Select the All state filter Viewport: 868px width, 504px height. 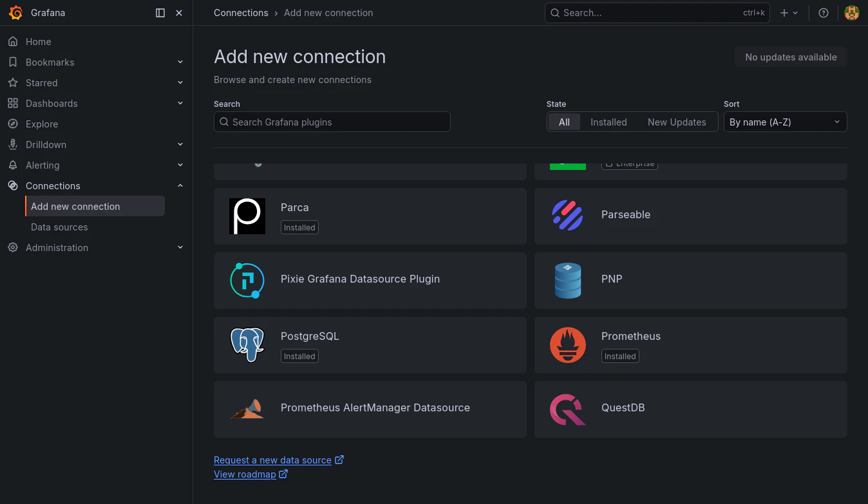point(564,122)
